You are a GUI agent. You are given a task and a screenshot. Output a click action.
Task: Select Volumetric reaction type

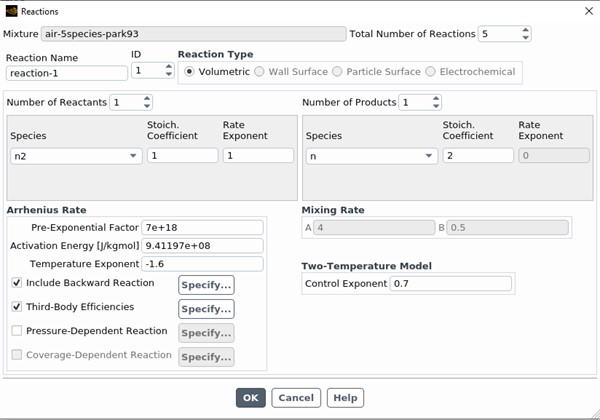pos(191,72)
